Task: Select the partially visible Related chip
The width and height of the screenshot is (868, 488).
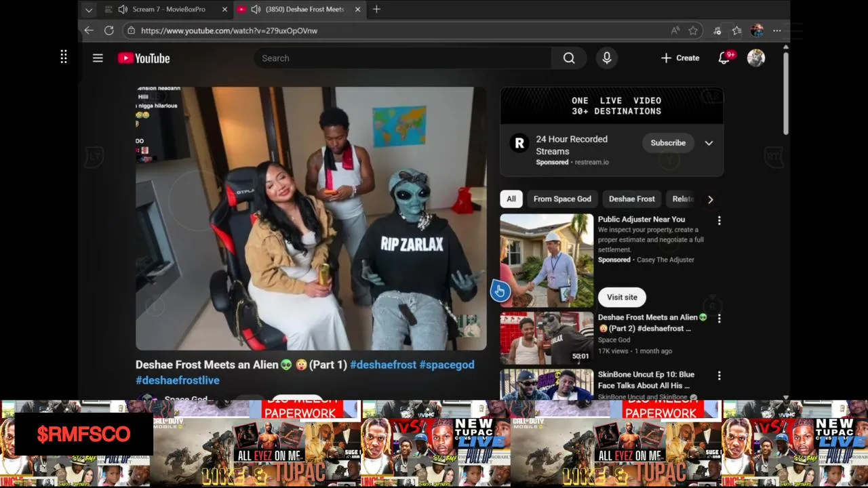Action: click(x=682, y=199)
